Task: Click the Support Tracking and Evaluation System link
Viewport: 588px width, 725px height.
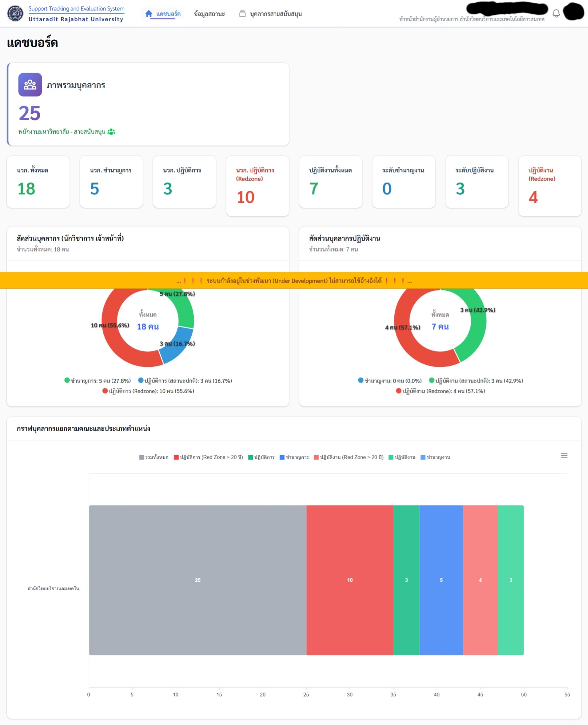Action: (76, 8)
